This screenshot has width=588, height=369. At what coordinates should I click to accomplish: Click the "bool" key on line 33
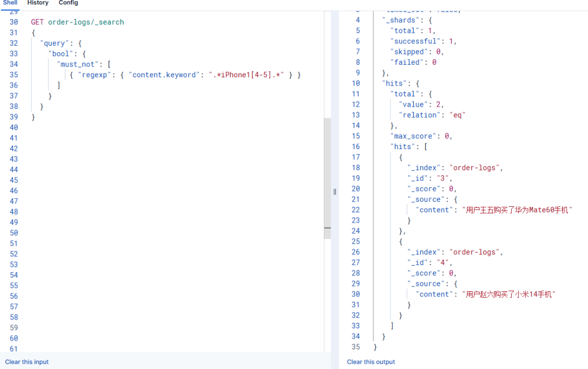point(61,54)
